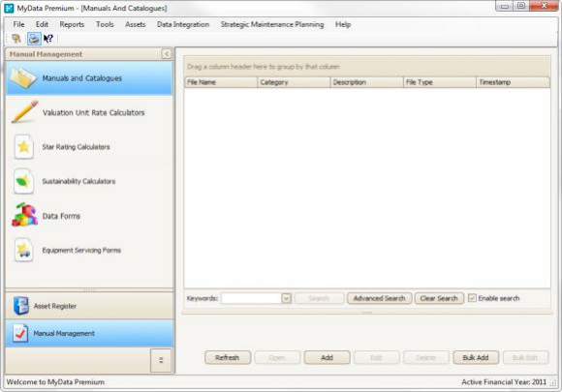Click the Asset Register pane icon
The image size is (562, 392).
coord(20,306)
